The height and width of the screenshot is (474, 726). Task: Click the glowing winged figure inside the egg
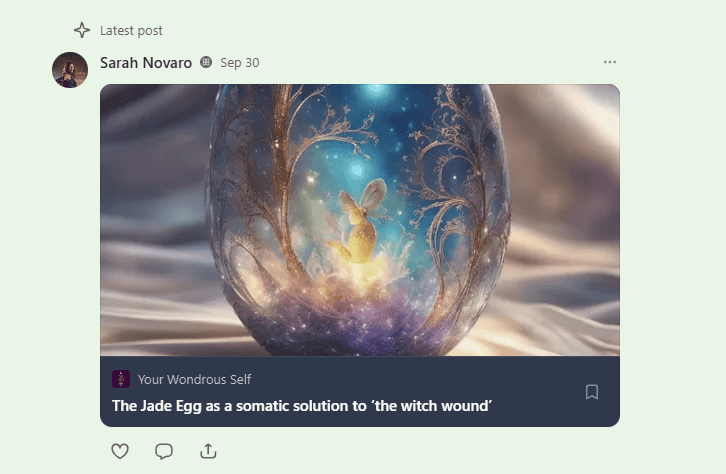(358, 222)
